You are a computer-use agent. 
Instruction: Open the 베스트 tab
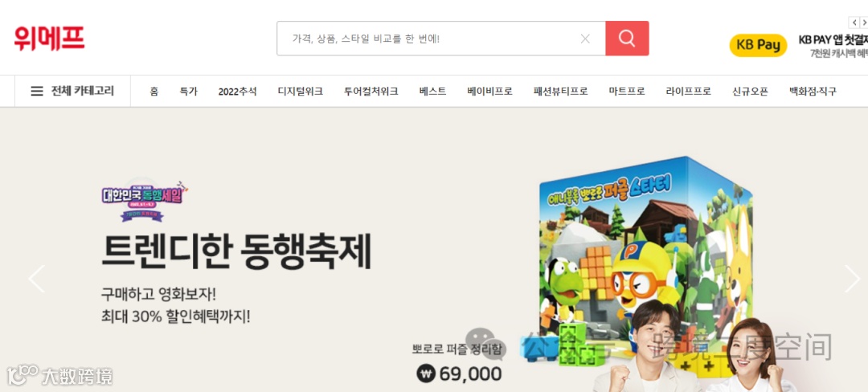[432, 92]
